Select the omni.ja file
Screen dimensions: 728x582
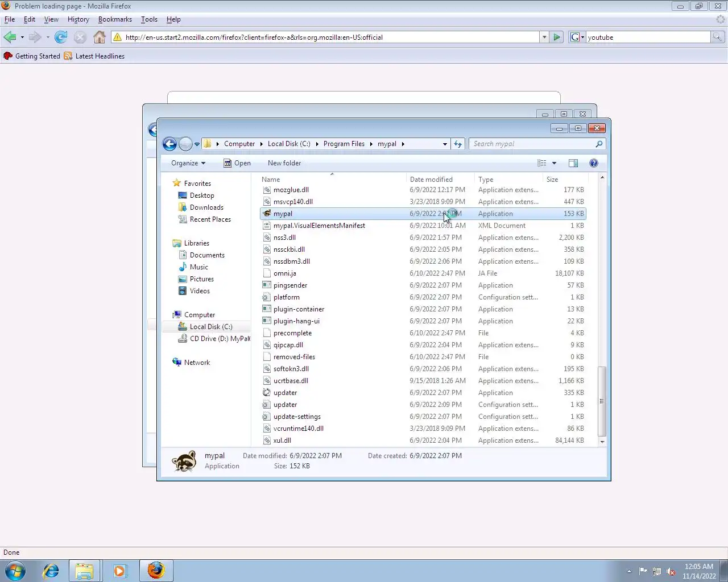(423, 273)
